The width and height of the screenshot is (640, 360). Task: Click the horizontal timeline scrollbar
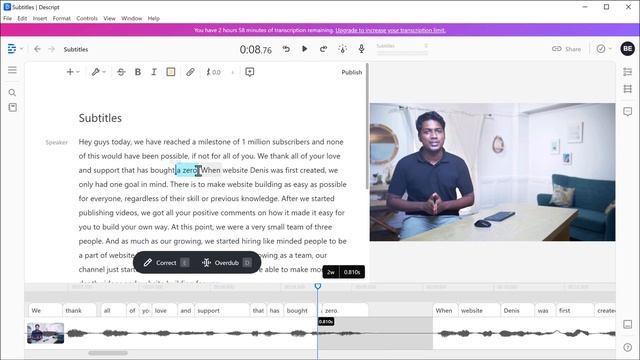click(x=108, y=353)
